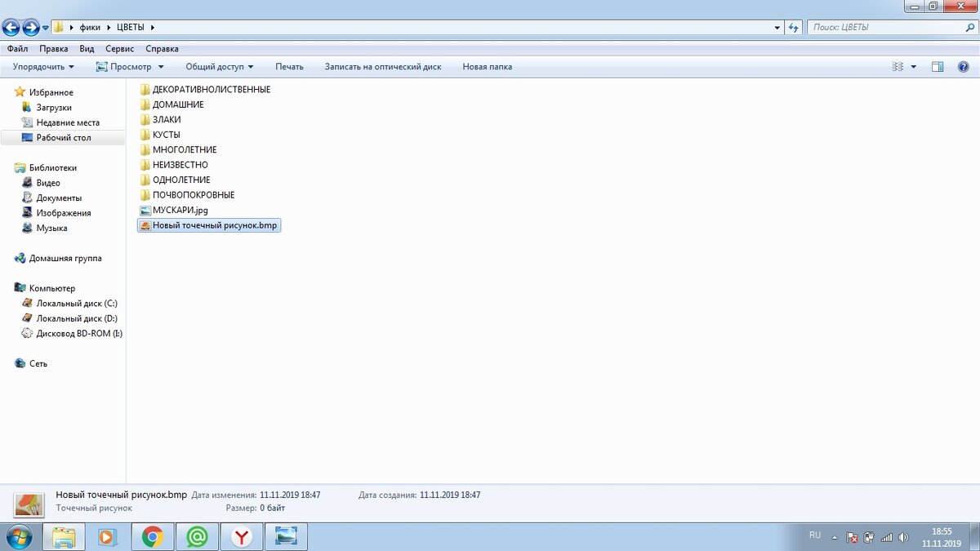
Task: Click the refresh button beside address bar
Action: pyautogui.click(x=794, y=27)
